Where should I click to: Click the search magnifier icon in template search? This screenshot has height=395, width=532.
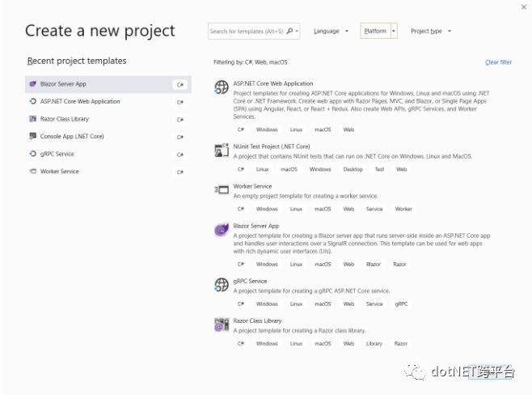289,32
